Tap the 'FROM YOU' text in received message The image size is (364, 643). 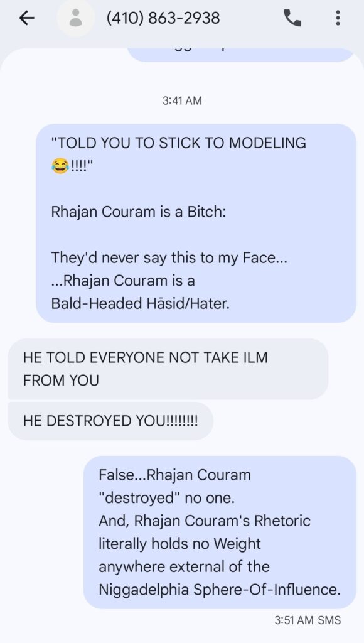pos(61,380)
